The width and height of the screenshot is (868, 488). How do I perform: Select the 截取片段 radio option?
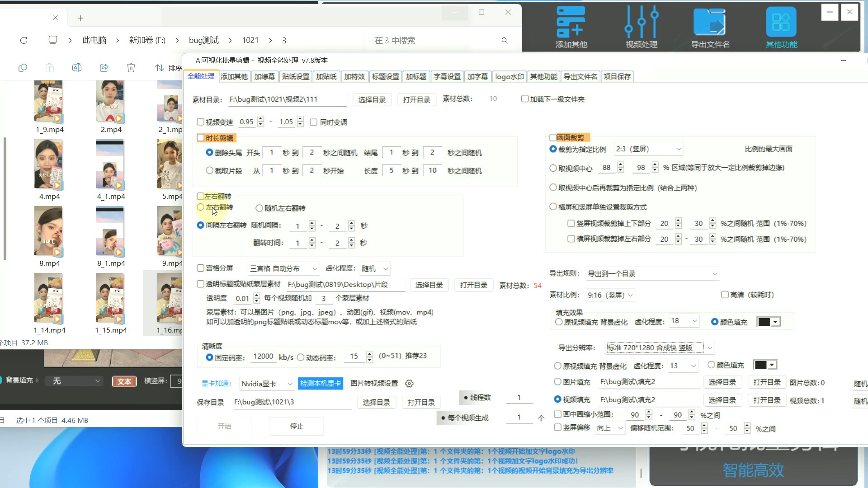(x=209, y=170)
